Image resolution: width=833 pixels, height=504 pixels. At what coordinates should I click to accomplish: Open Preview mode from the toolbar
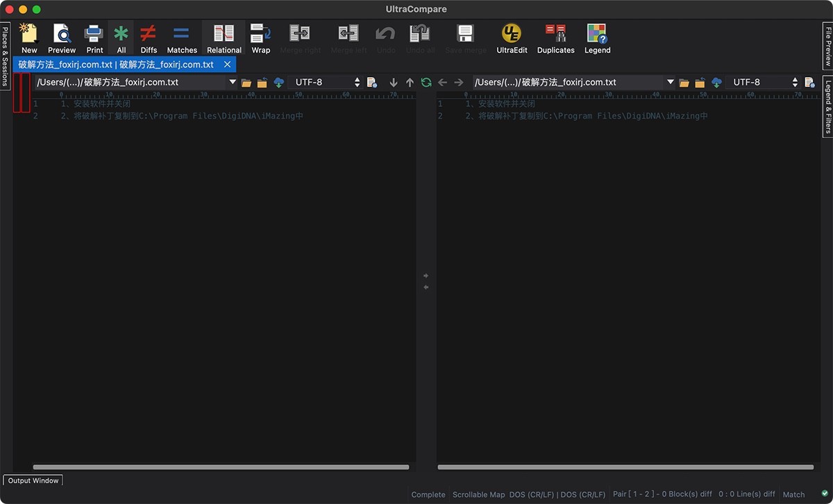point(61,38)
